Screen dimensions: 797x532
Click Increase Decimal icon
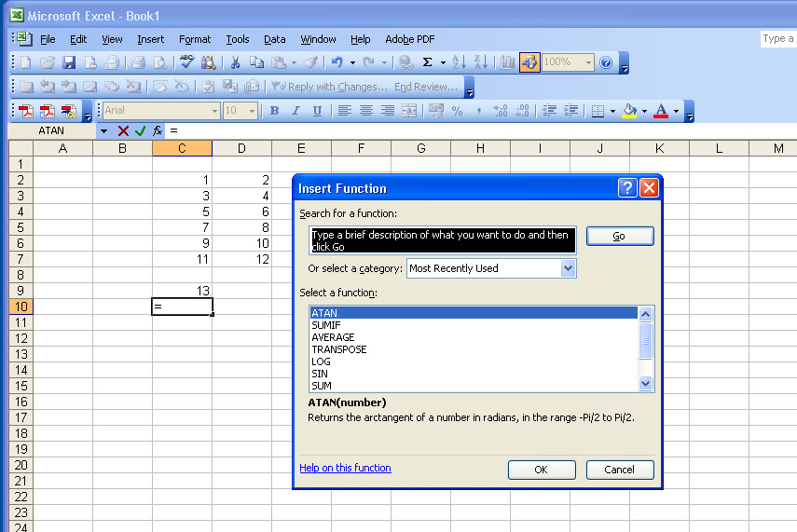tap(501, 110)
